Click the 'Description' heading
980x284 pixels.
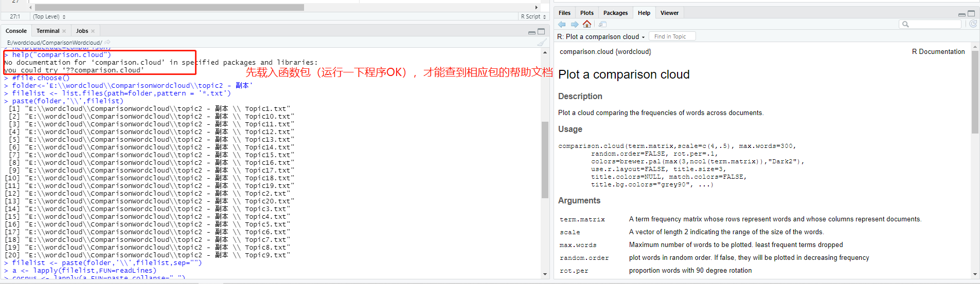tap(580, 96)
